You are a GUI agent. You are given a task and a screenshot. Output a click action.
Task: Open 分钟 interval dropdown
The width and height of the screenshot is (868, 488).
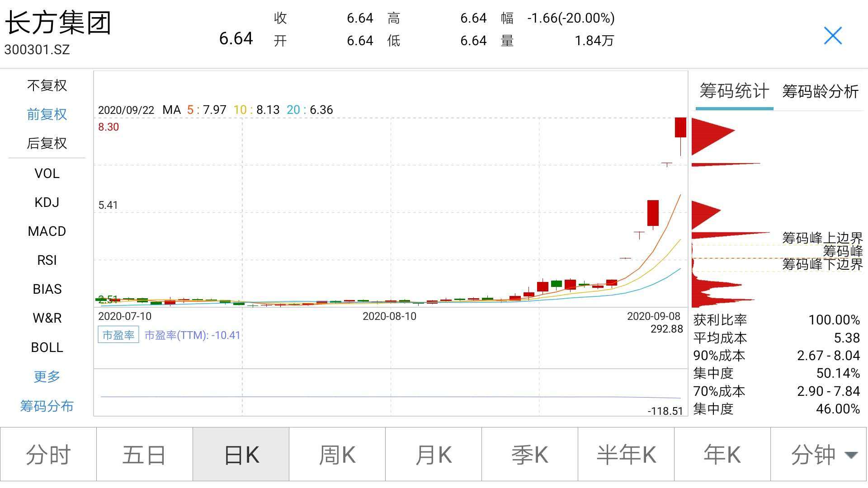[x=819, y=455]
